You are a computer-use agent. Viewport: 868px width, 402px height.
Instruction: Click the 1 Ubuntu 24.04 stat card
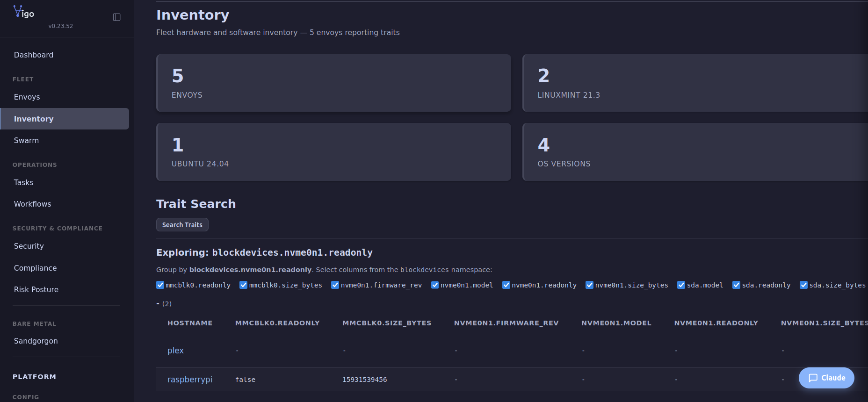[x=333, y=152]
